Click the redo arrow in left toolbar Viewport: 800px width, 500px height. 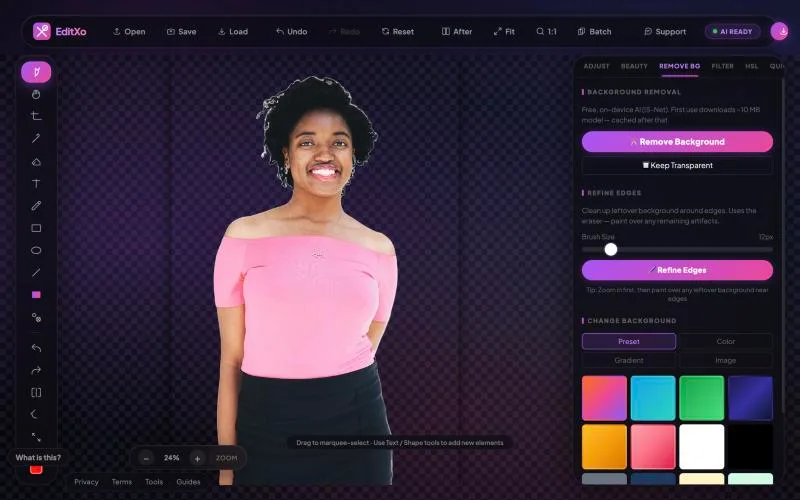[x=36, y=370]
